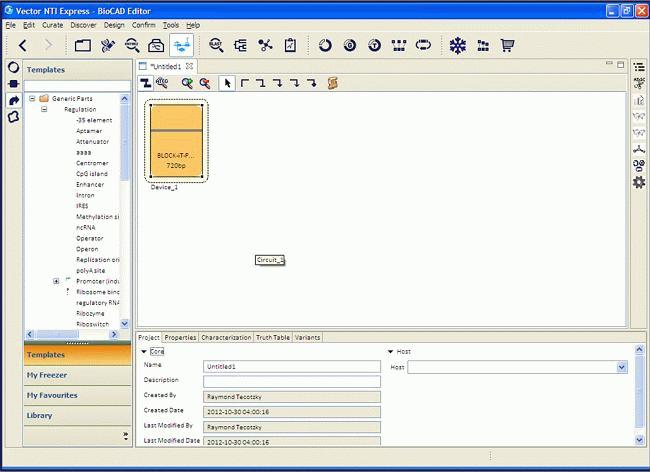The width and height of the screenshot is (650, 472).
Task: Click the Description input field
Action: point(292,381)
